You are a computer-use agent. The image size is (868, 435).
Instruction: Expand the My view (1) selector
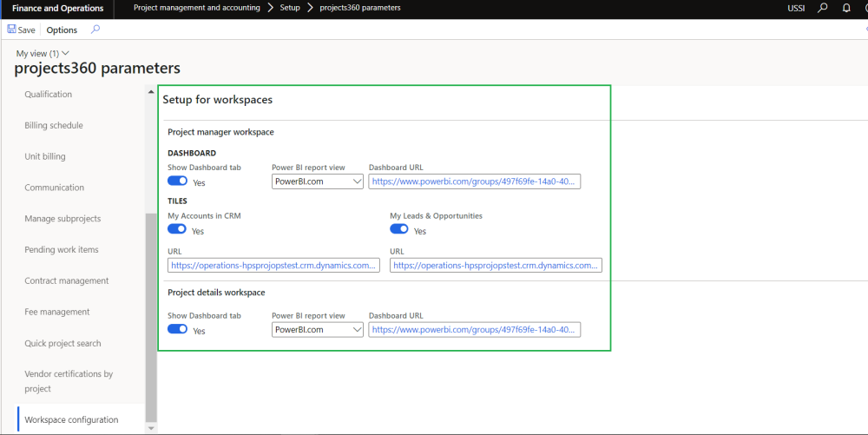click(x=43, y=53)
